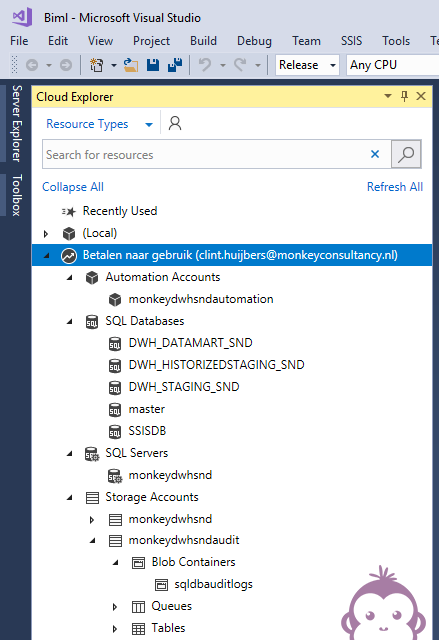The height and width of the screenshot is (640, 439).
Task: Click the Undo toolbar icon
Action: [x=205, y=64]
